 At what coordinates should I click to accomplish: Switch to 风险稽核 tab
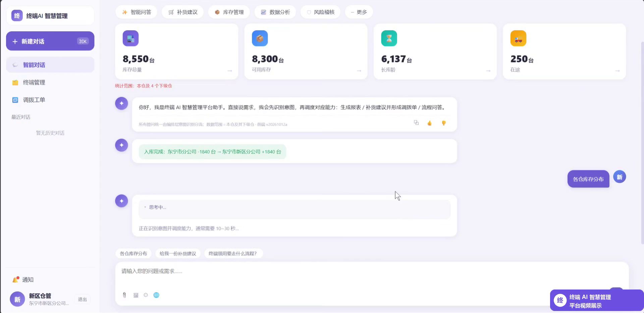point(321,12)
